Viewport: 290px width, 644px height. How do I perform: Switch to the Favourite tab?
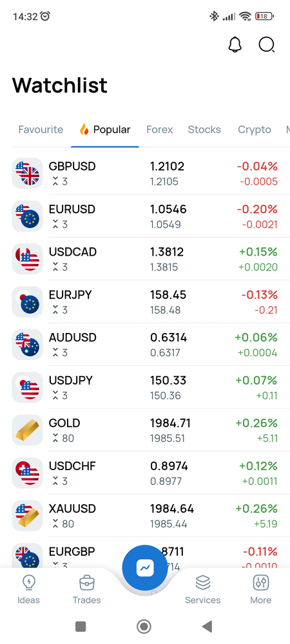coord(41,130)
